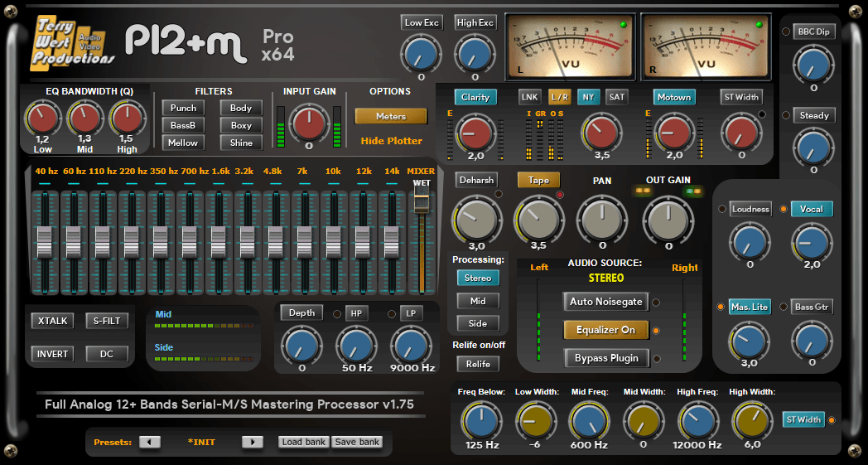Image resolution: width=868 pixels, height=465 pixels.
Task: Click the PAN knob
Action: click(602, 220)
